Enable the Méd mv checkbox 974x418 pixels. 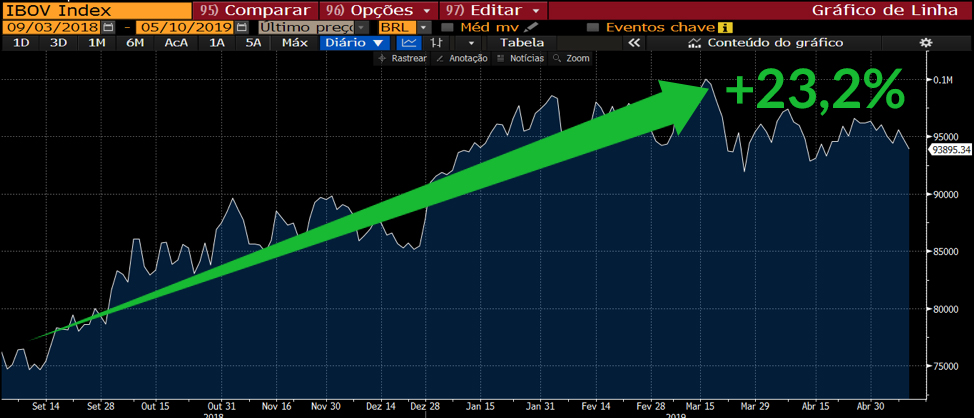(448, 27)
